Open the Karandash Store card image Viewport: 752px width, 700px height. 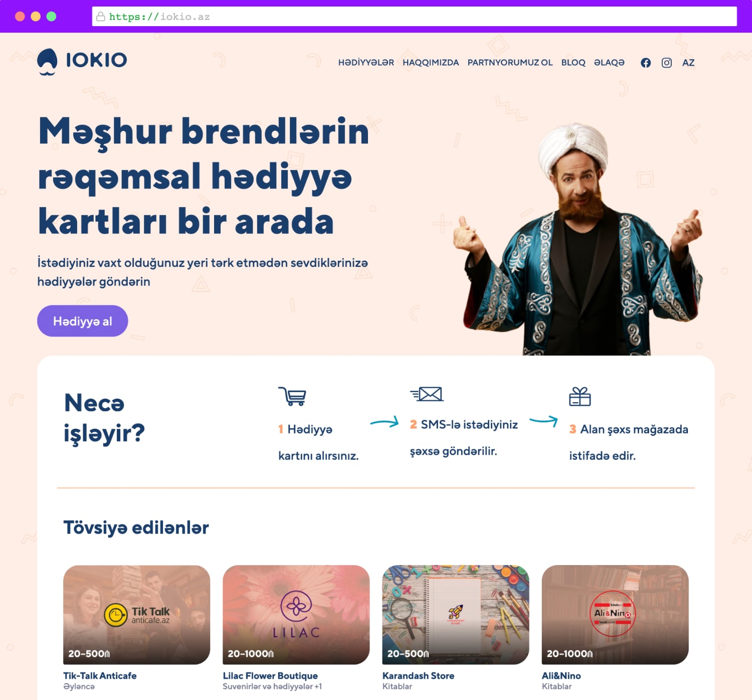(x=456, y=615)
